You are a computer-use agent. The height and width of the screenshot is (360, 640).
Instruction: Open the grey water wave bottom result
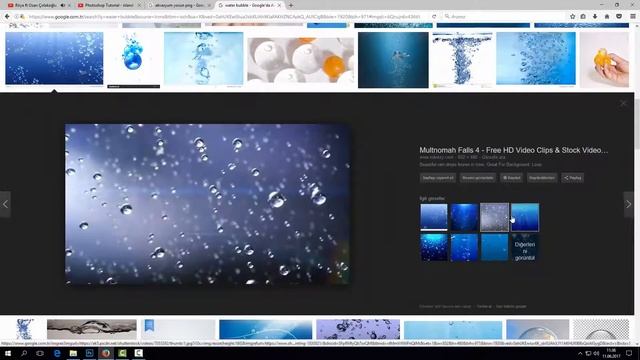coord(92,329)
